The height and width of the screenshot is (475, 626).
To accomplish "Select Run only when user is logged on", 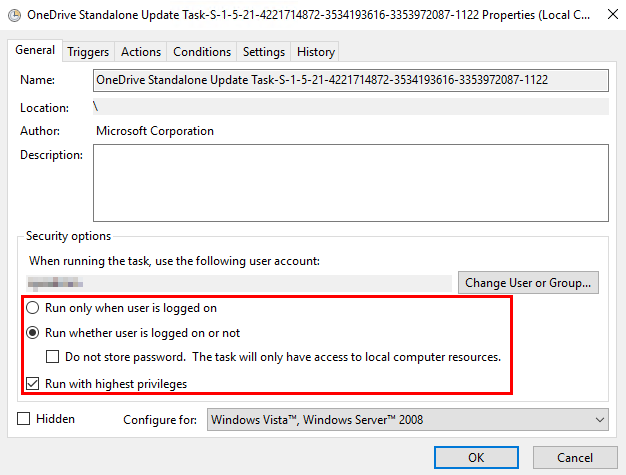I will pyautogui.click(x=32, y=308).
